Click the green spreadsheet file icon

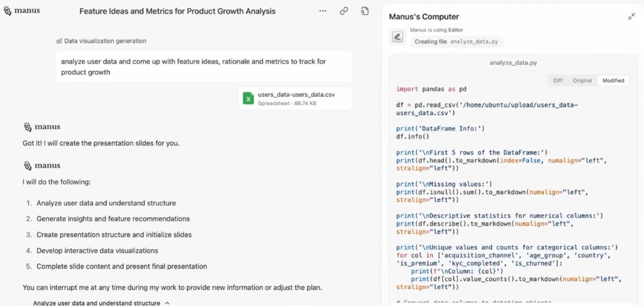coord(248,98)
